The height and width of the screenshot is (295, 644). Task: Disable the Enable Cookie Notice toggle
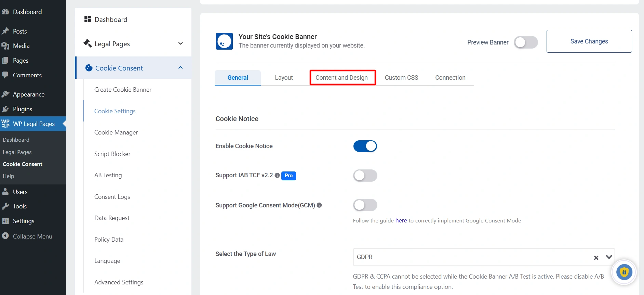point(365,146)
